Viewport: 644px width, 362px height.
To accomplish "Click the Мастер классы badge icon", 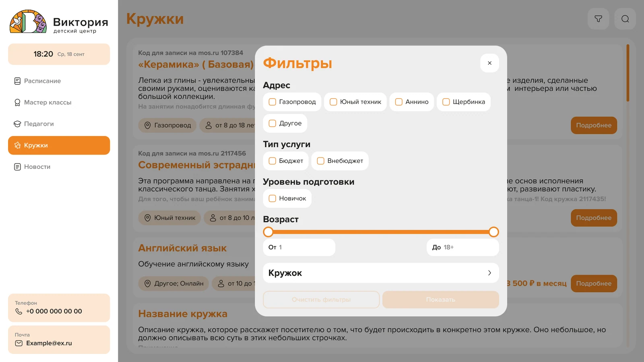I will (17, 103).
